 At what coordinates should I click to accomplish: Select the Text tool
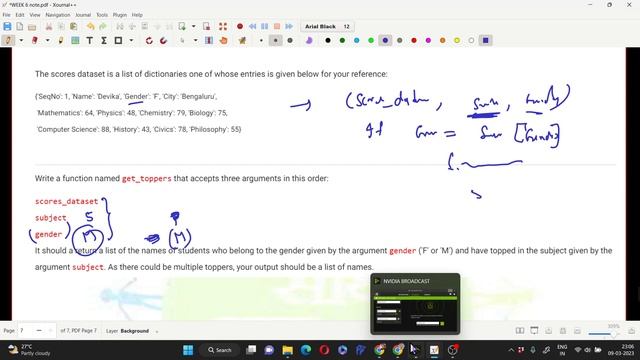pyautogui.click(x=89, y=40)
